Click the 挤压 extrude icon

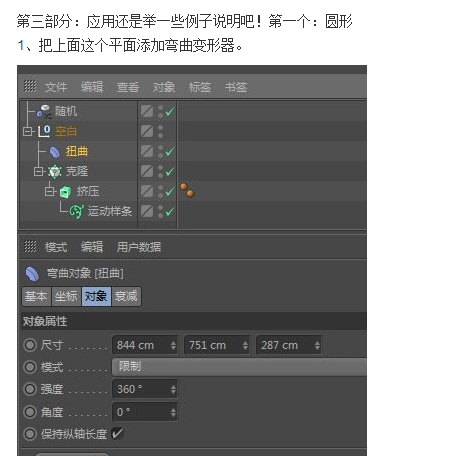66,192
